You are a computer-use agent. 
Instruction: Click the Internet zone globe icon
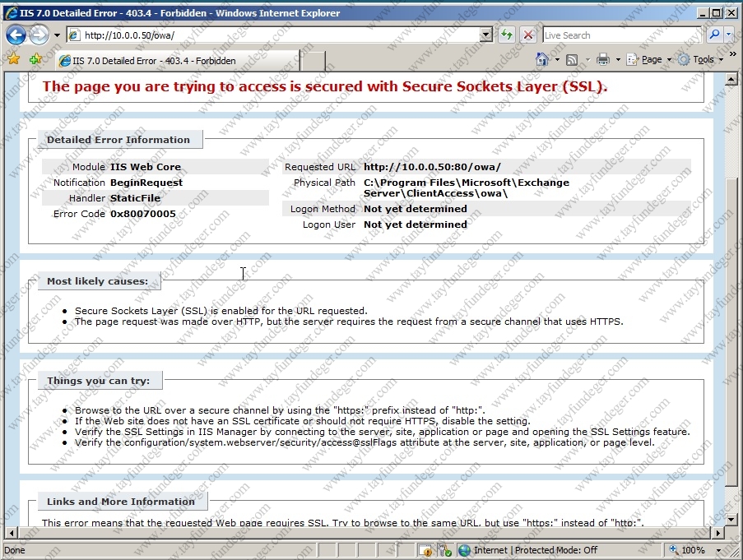tap(464, 550)
